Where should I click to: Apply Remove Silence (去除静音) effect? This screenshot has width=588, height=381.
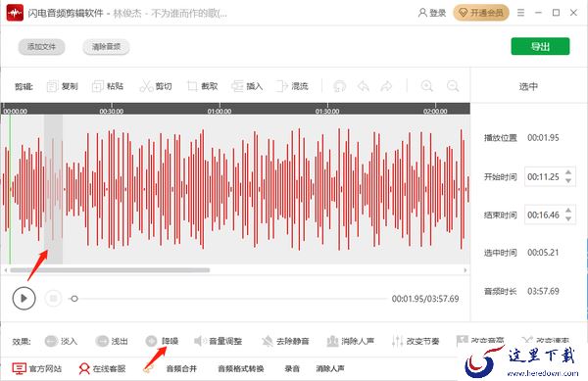tap(285, 341)
